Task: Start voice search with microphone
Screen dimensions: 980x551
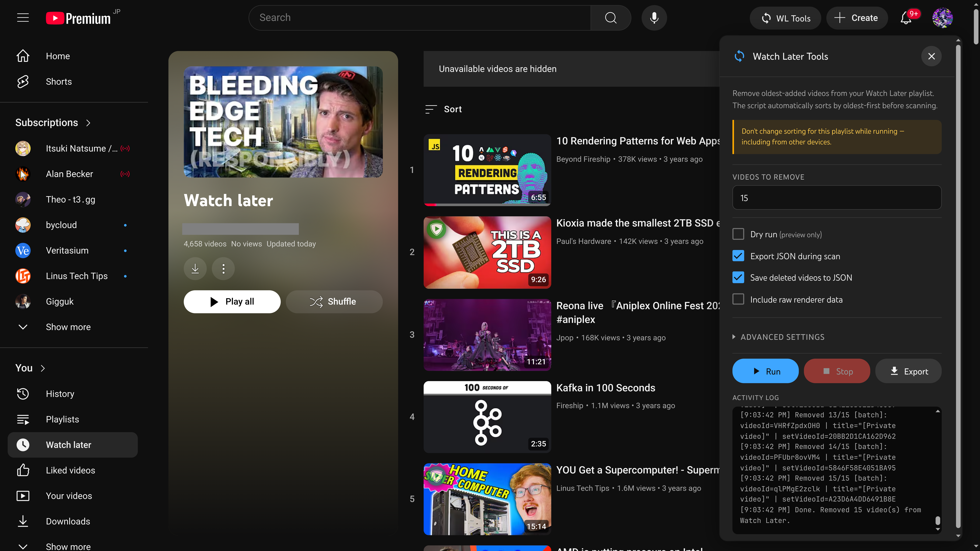Action: [x=654, y=18]
